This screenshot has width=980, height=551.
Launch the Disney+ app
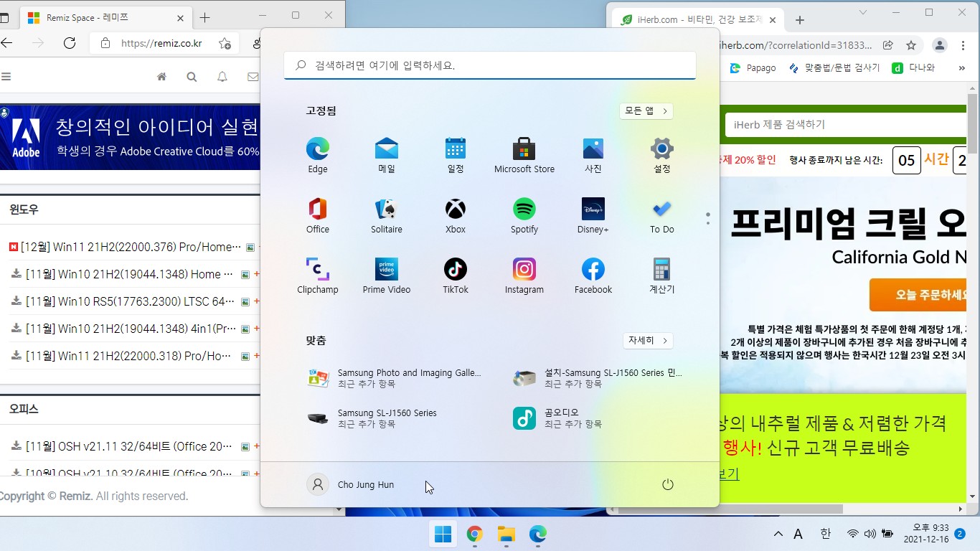pyautogui.click(x=593, y=216)
